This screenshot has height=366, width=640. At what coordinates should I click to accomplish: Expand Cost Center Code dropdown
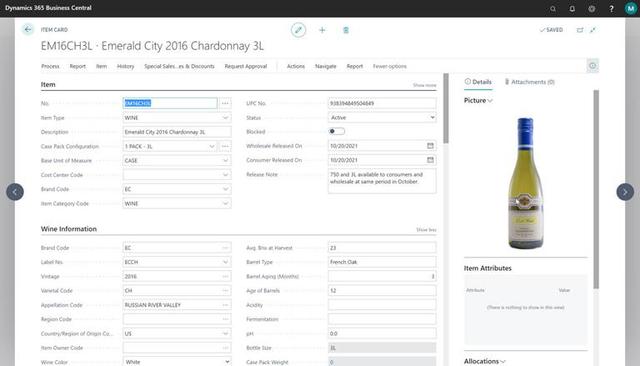point(225,175)
